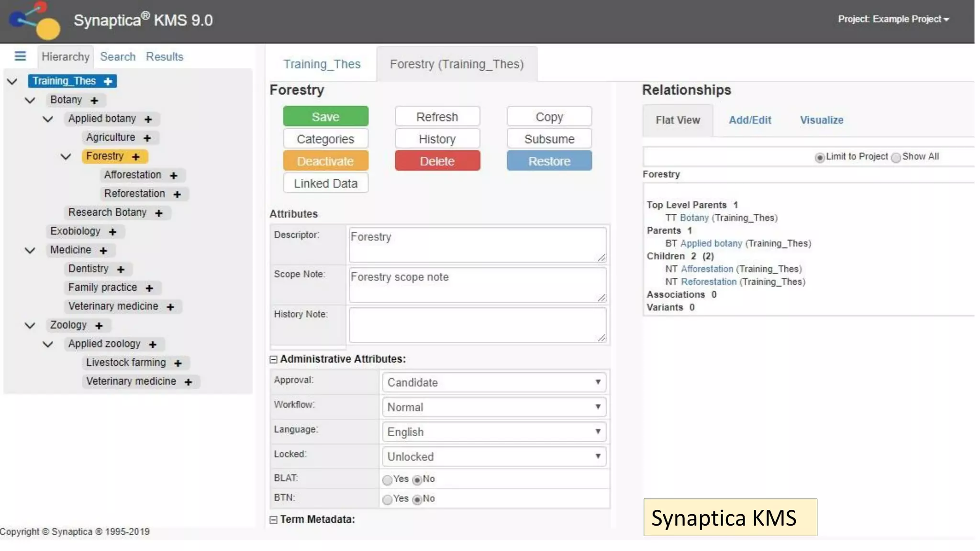This screenshot has width=980, height=551.
Task: Click plus icon beside Zoology
Action: pos(99,325)
